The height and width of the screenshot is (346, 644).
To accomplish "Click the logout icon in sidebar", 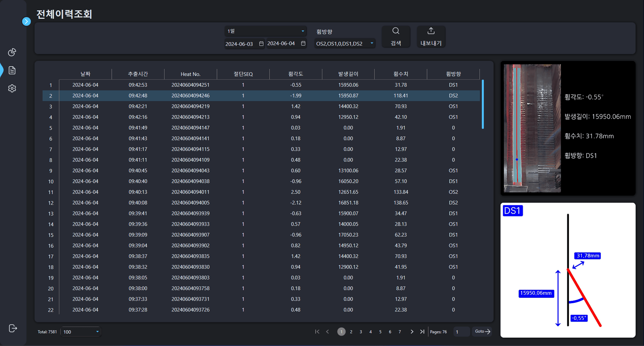I will click(x=13, y=328).
